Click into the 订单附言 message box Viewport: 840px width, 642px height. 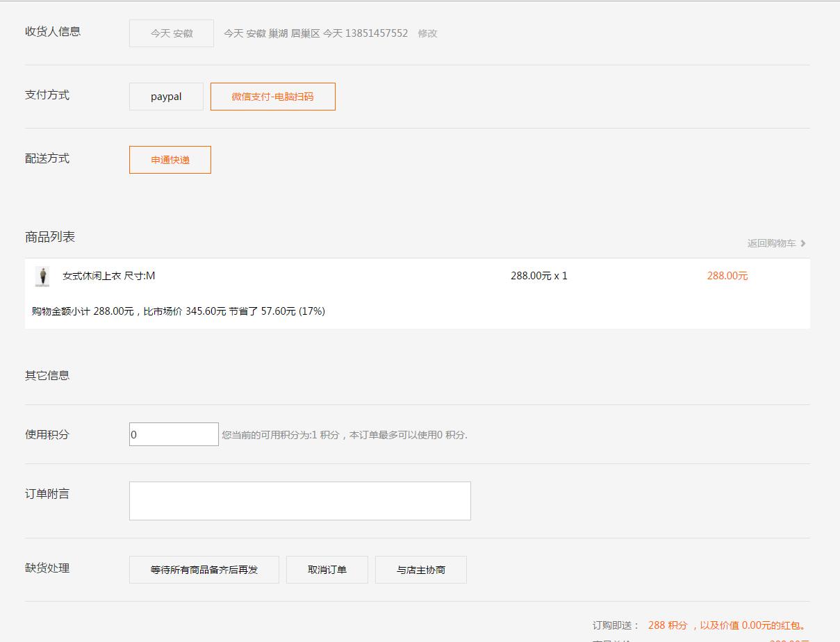tap(299, 500)
